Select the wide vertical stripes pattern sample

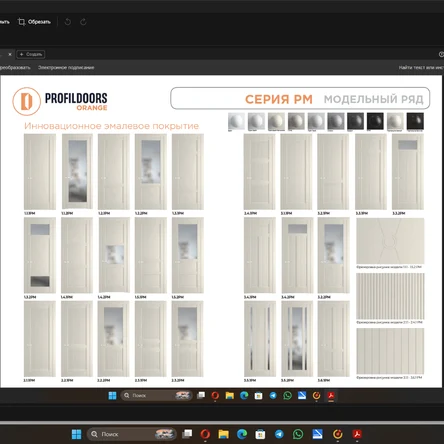pos(390,351)
